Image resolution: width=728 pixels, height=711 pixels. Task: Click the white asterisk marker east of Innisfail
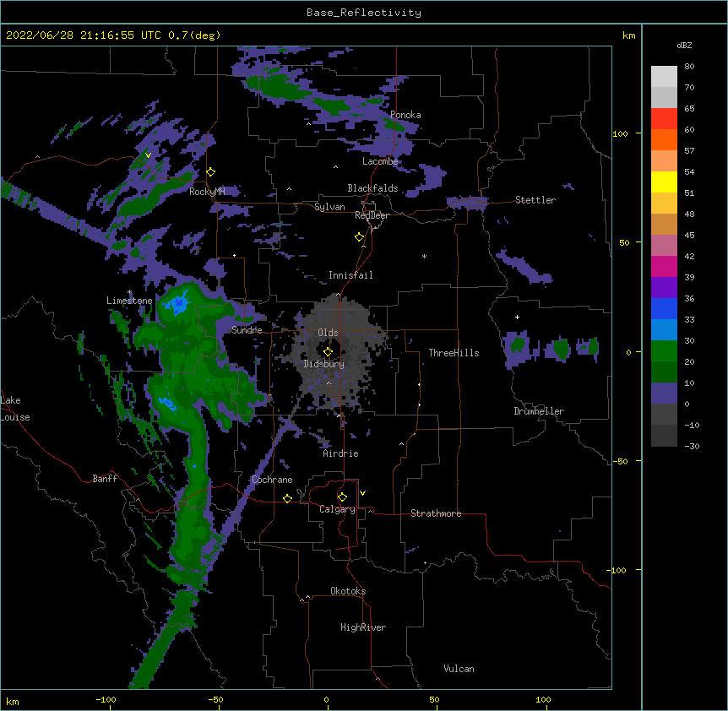(x=424, y=257)
